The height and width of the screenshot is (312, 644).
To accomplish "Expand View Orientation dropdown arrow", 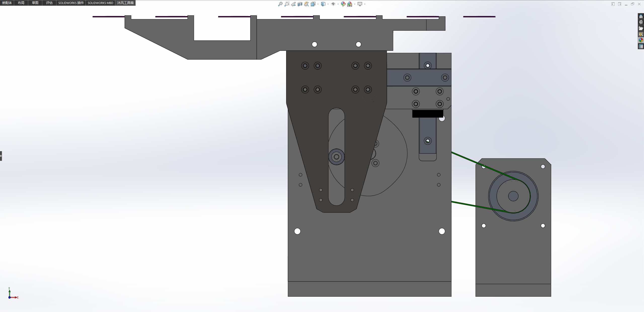I will (318, 4).
